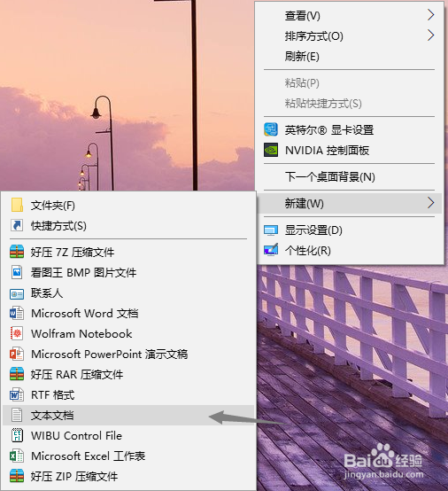This screenshot has width=448, height=491.
Task: Click the Excel icon beside 工作表
Action: click(x=17, y=456)
